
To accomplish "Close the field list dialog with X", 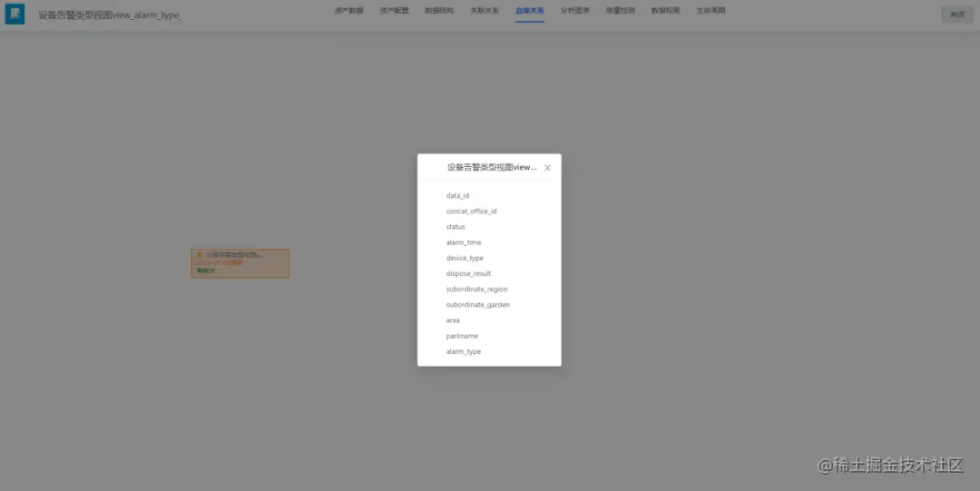I will [x=547, y=168].
